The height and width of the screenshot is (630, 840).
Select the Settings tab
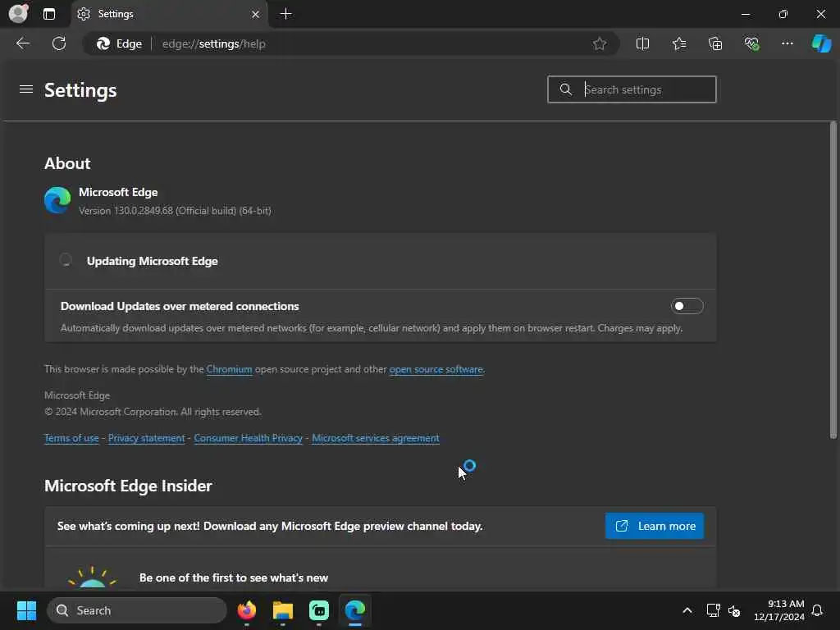169,15
